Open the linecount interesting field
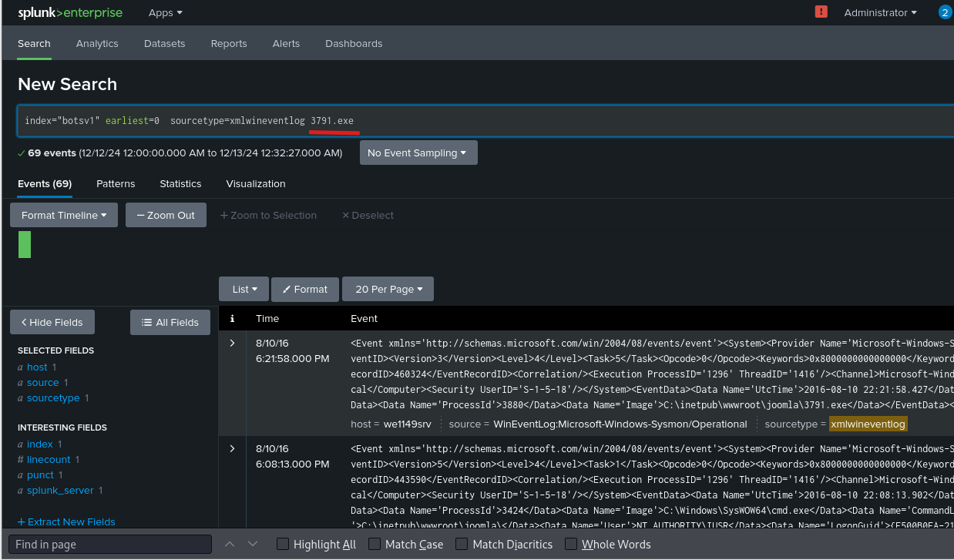Screen dimensions: 954x560 click(x=49, y=460)
